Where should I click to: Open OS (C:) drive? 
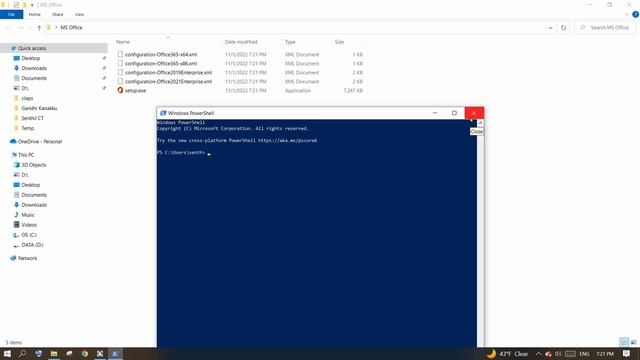29,235
